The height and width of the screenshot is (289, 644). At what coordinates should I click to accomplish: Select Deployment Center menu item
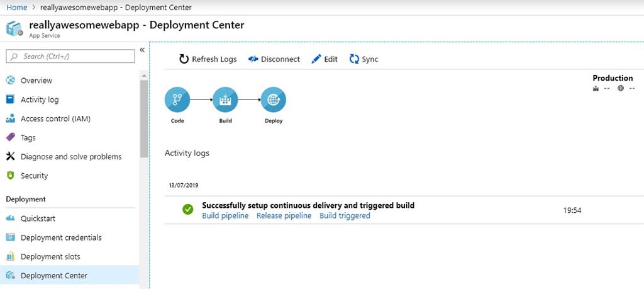click(69, 275)
